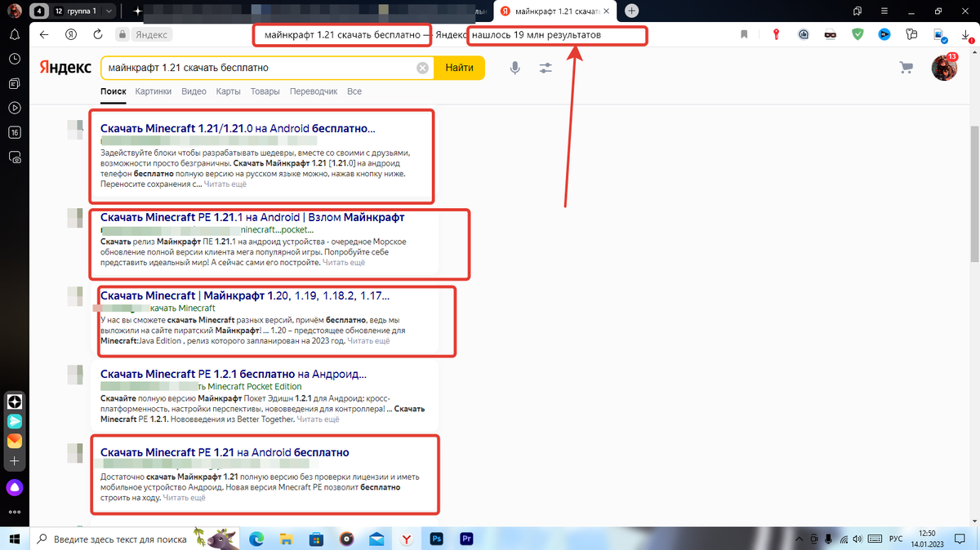The width and height of the screenshot is (980, 550).
Task: Open result Скачать Minecraft 1.21/1.21.0 на Android
Action: (x=238, y=128)
